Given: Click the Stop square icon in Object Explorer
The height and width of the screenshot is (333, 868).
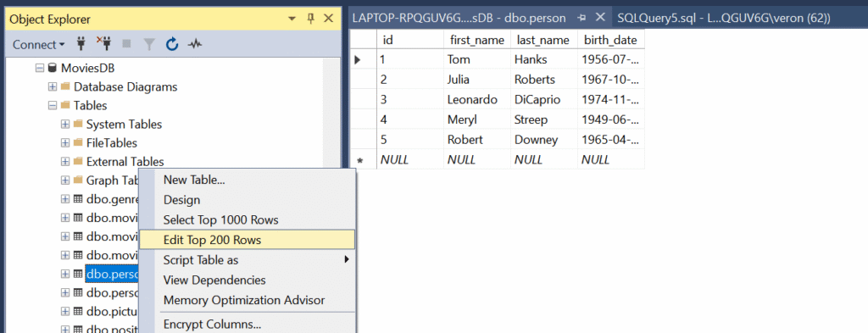Looking at the screenshot, I should (127, 44).
